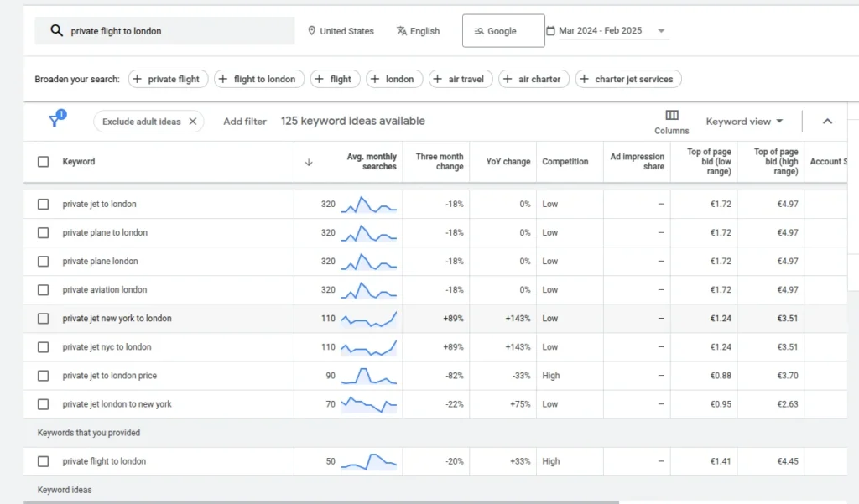Collapse the panel with the up chevron

click(827, 122)
